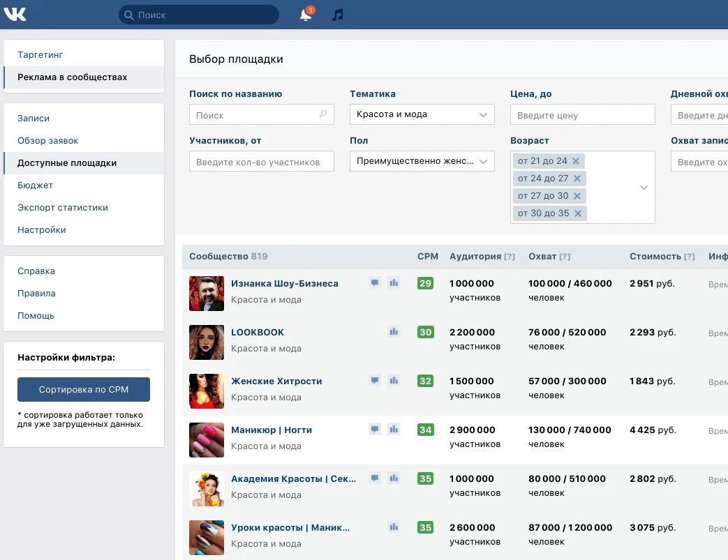Open statistics icon for Изнанка Шоу-Бизнеса

pyautogui.click(x=394, y=282)
